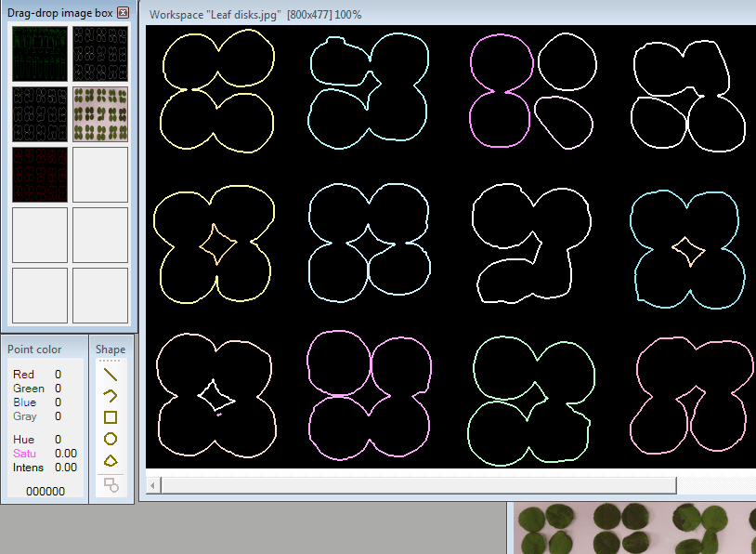
Task: Select the red outline thumbnail
Action: pos(40,174)
